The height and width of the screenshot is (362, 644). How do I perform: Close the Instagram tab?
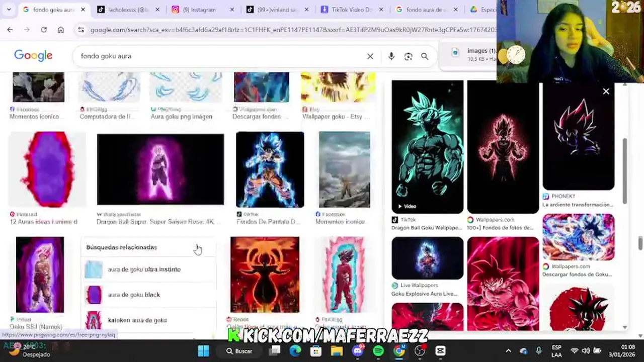(232, 10)
